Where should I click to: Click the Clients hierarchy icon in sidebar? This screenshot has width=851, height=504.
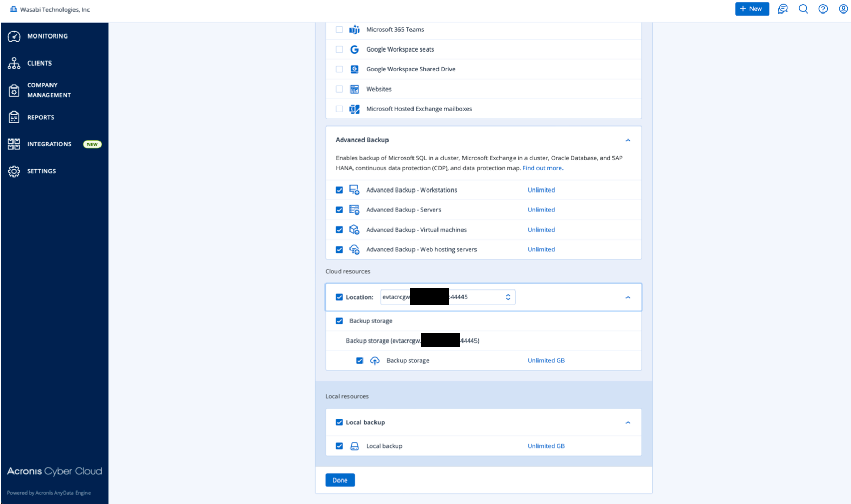14,64
